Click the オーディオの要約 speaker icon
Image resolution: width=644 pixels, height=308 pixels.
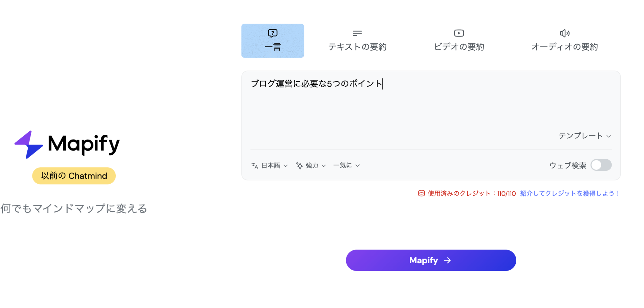click(564, 33)
